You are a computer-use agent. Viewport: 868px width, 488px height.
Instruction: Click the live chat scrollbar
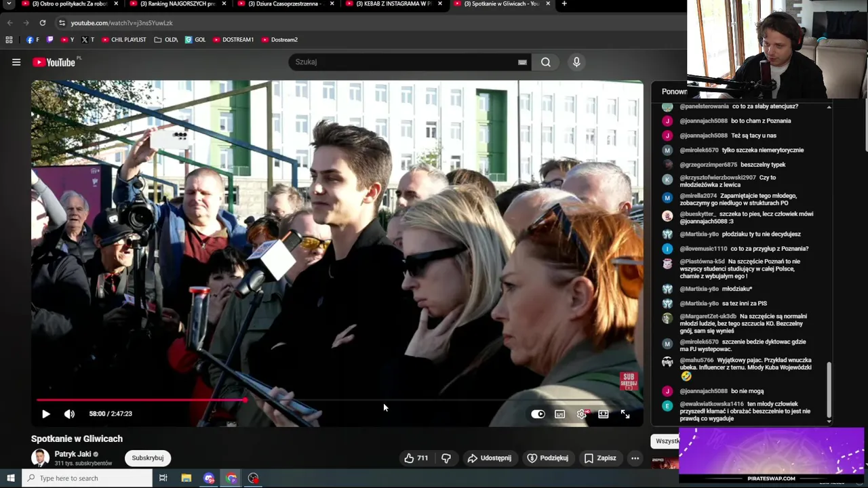829,389
